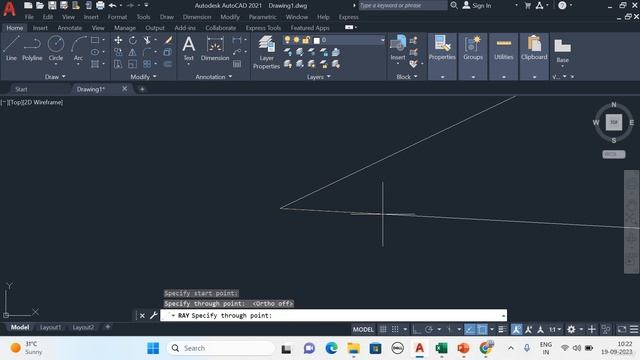Open the Insert ribbon tab
The image size is (640, 360).
pos(40,28)
